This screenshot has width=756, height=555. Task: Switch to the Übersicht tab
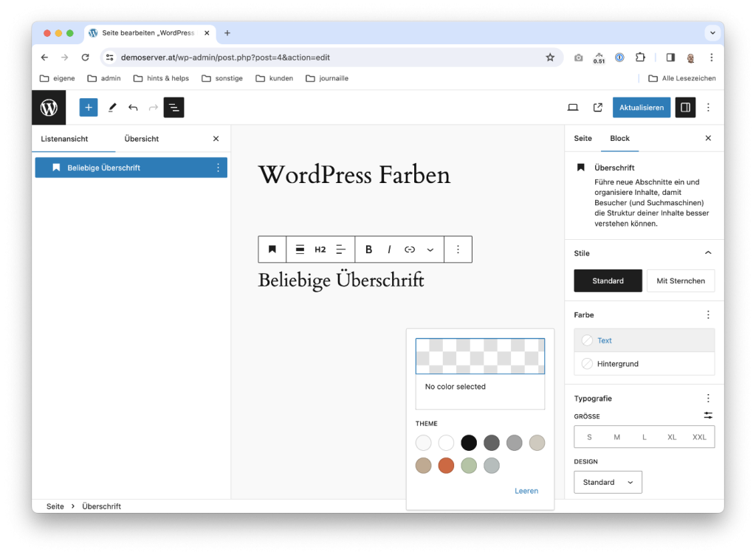tap(141, 139)
